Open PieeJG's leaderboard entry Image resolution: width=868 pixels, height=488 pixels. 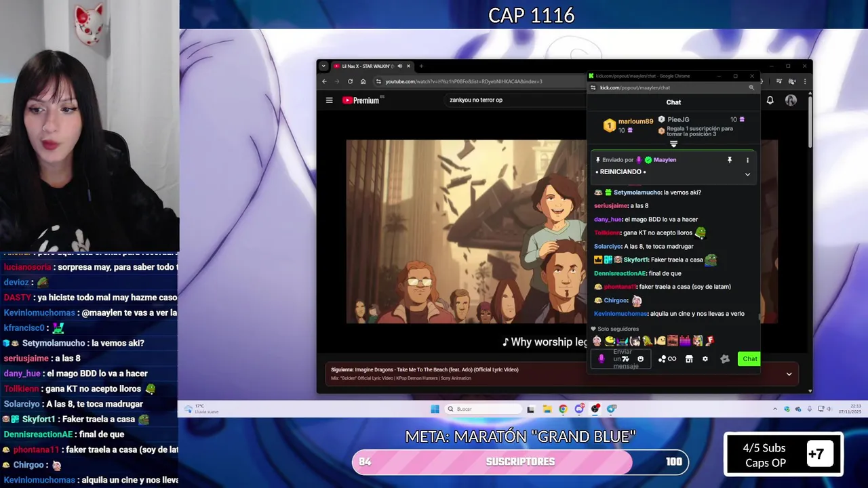677,119
